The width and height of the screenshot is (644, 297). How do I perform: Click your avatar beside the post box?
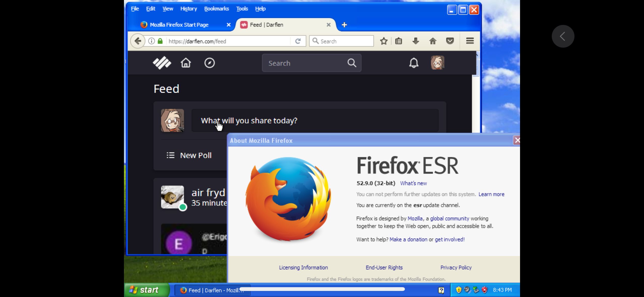click(x=172, y=120)
